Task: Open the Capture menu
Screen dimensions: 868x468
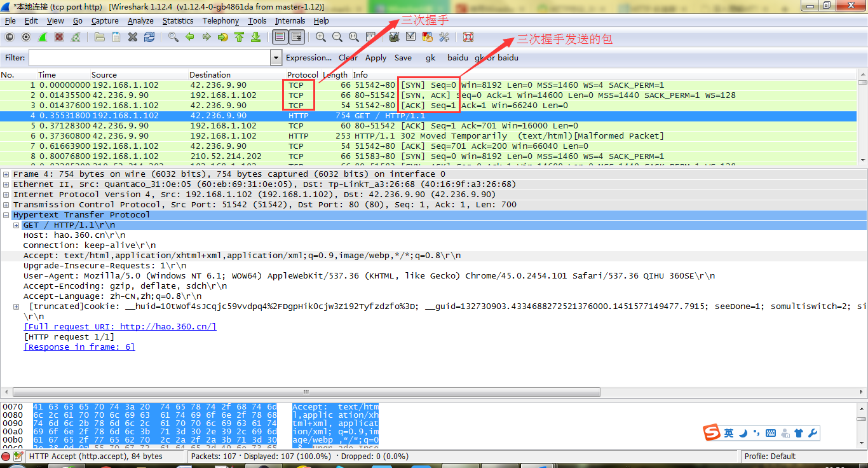Action: tap(105, 21)
